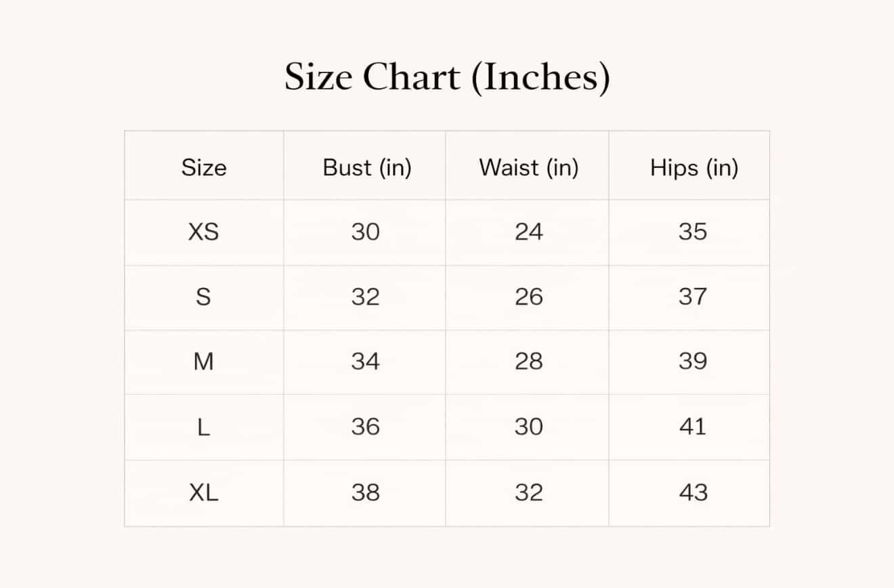Select the L hips value 41
The image size is (894, 588).
click(x=693, y=427)
